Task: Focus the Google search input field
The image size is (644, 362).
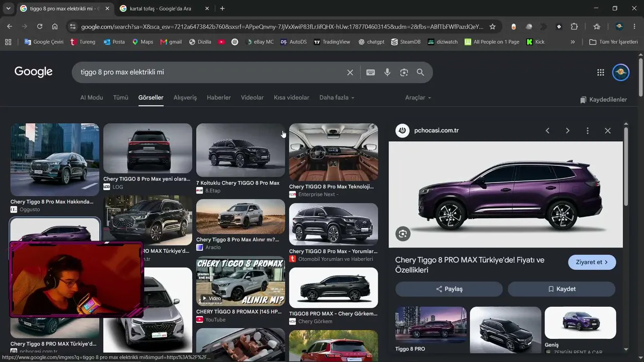Action: [211, 72]
